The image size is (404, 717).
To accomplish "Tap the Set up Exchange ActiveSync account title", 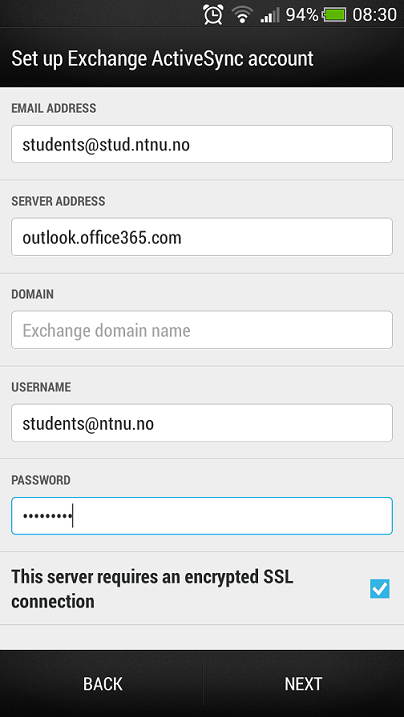I will point(162,59).
